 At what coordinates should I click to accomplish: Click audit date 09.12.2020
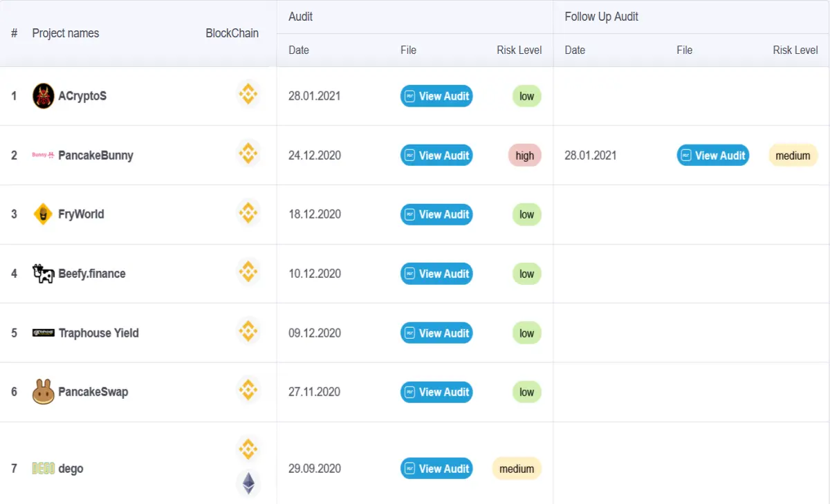click(x=315, y=333)
